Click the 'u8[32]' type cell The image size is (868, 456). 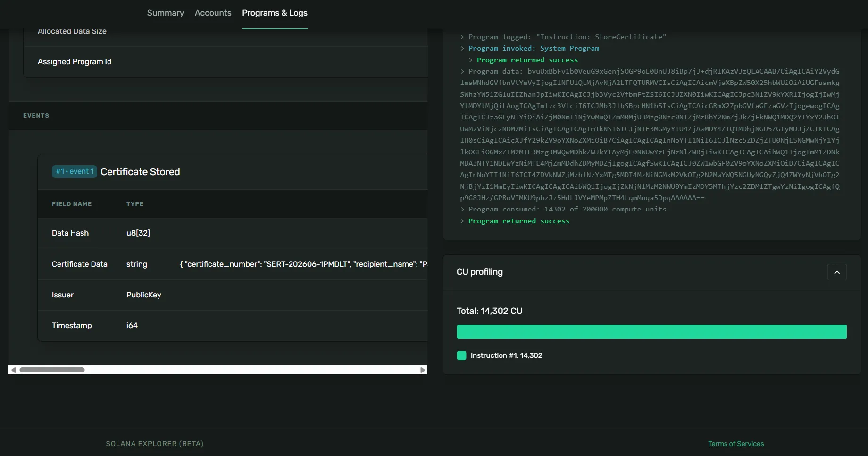coord(138,233)
